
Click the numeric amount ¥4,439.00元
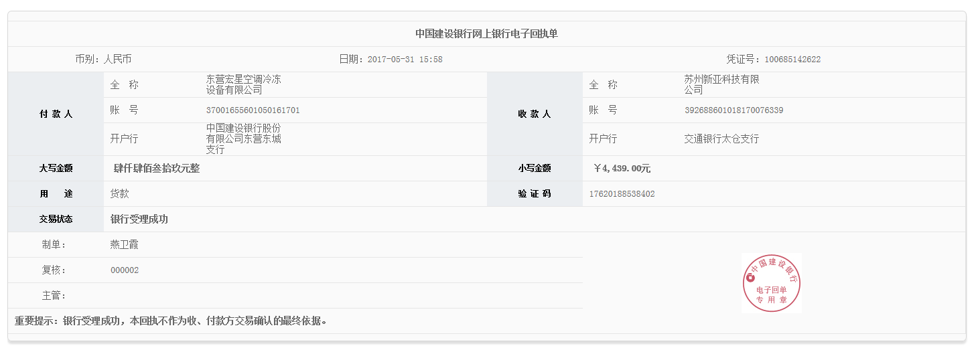pyautogui.click(x=622, y=169)
